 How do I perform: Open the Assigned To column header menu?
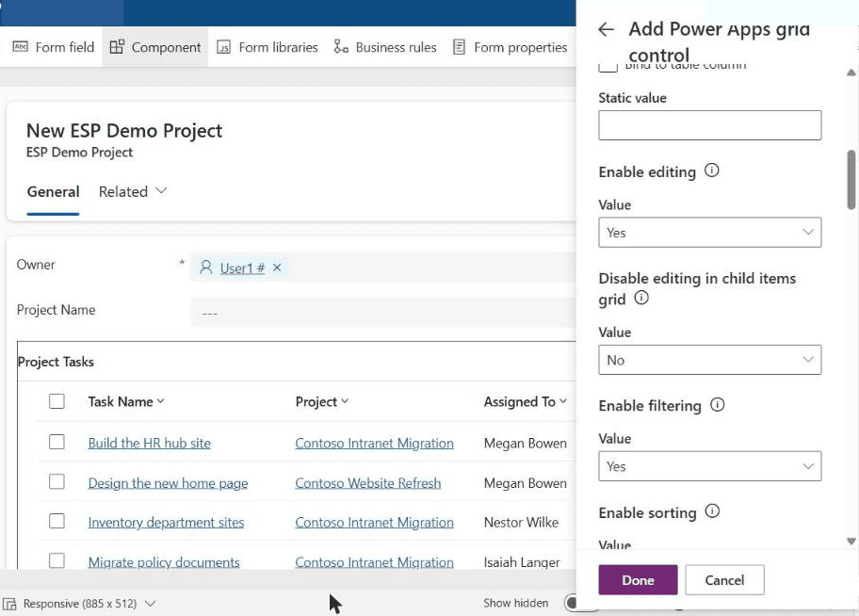[563, 401]
